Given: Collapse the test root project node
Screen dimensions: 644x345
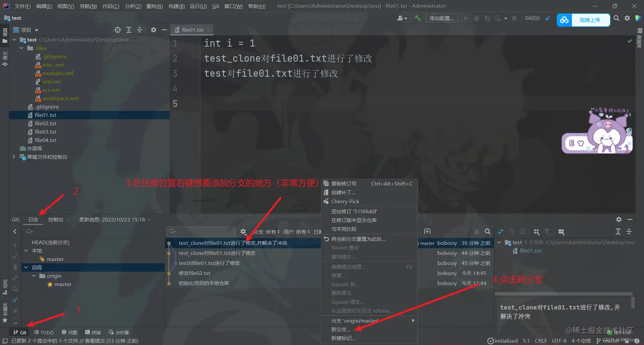Looking at the screenshot, I should (x=14, y=40).
